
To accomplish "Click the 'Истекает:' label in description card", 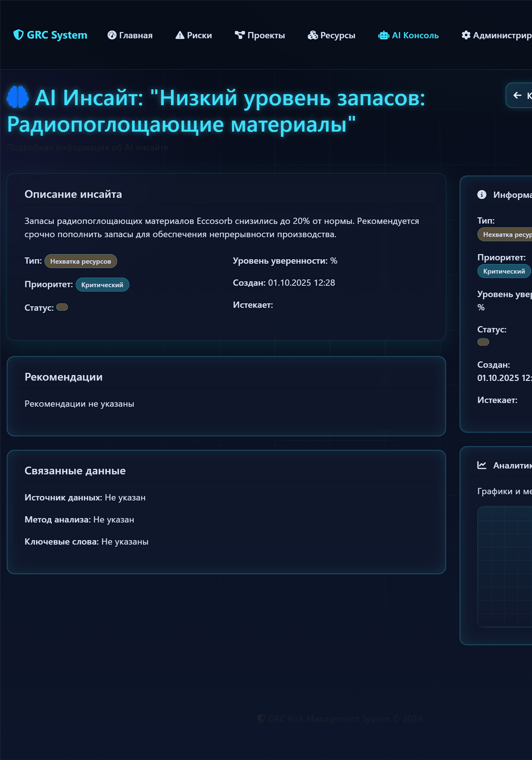I will tap(253, 305).
